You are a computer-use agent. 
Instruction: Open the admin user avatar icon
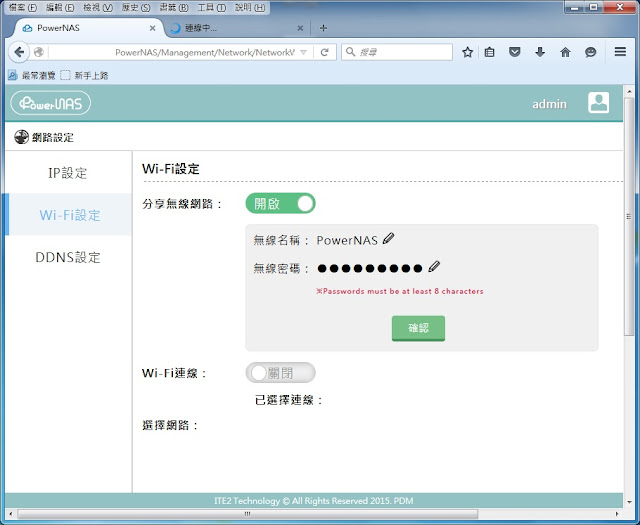[598, 102]
